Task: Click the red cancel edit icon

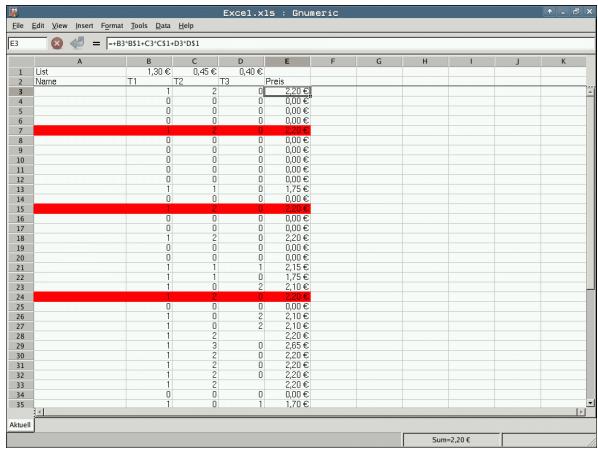Action: pos(57,43)
